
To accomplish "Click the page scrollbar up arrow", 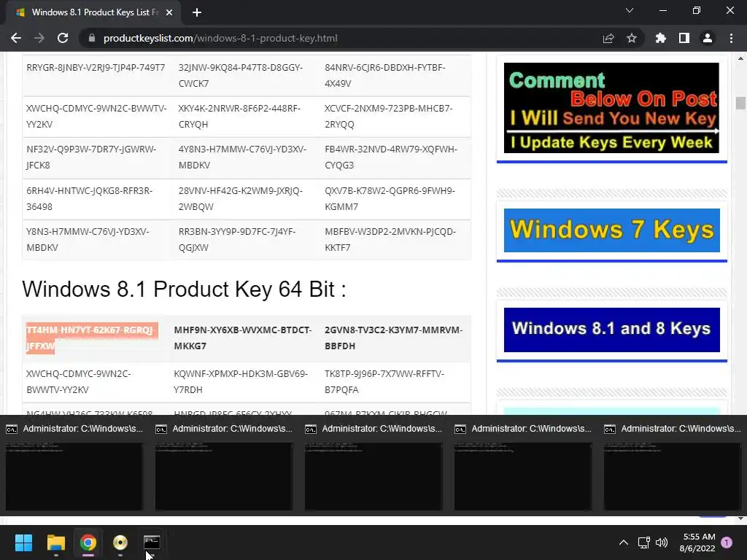I will point(740,58).
